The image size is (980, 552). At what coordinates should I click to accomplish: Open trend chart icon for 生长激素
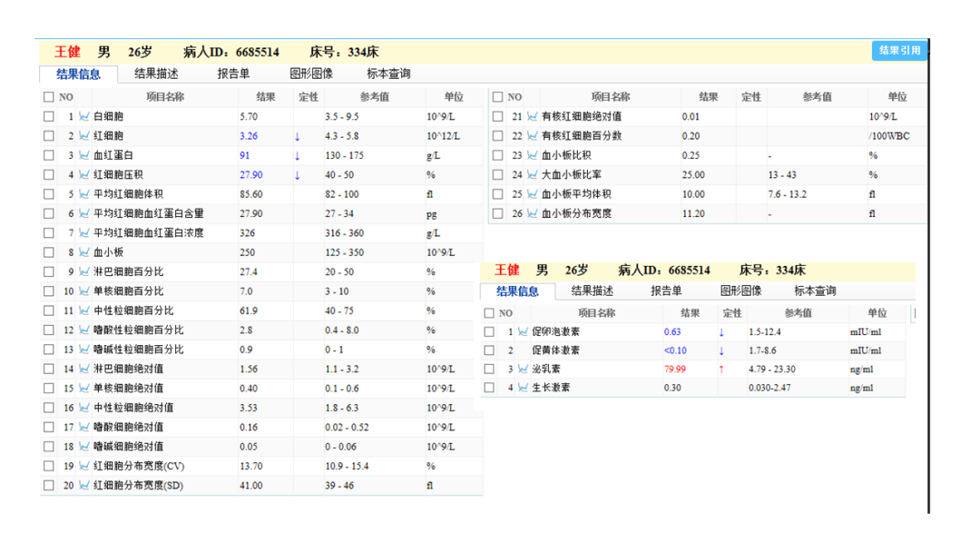523,388
